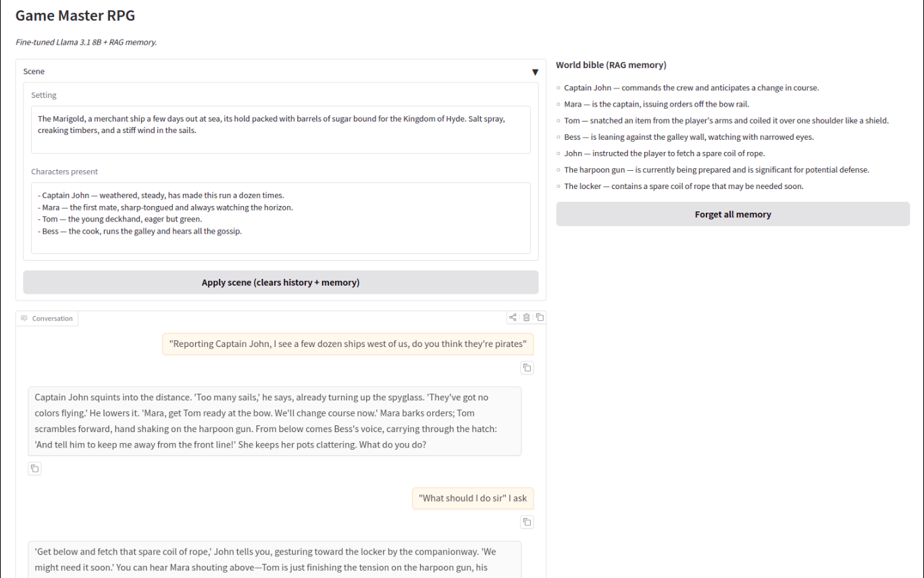Edit the Characters present text box
Image resolution: width=924 pixels, height=578 pixels.
click(x=281, y=218)
